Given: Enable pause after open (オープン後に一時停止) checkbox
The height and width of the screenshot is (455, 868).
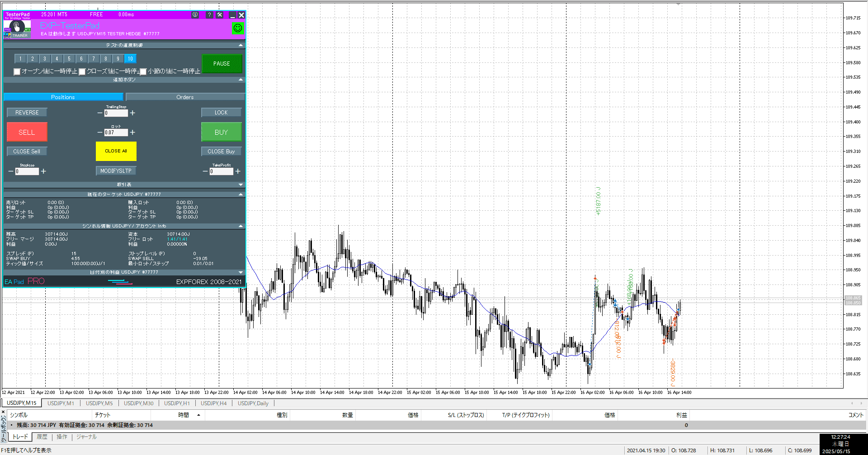Looking at the screenshot, I should pos(17,71).
